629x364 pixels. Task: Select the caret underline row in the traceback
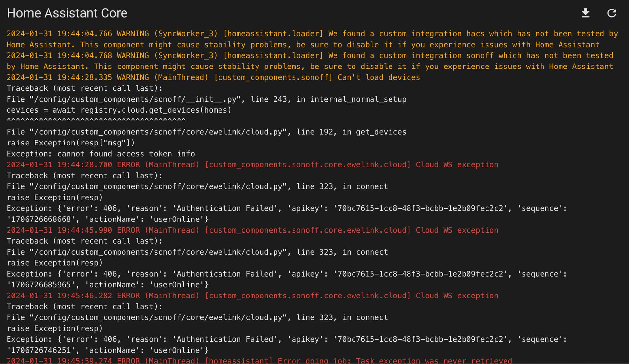(96, 120)
